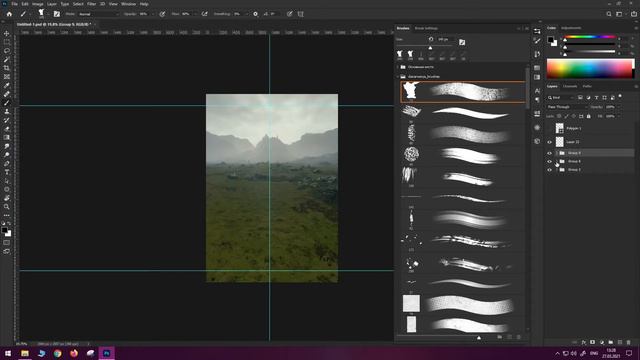Change the screen mode
Viewport: 640px width, 360px height.
point(7,251)
